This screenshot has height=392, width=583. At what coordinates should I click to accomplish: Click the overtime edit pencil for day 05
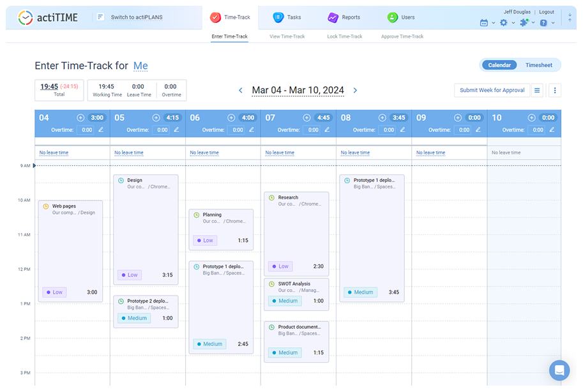[x=176, y=130]
